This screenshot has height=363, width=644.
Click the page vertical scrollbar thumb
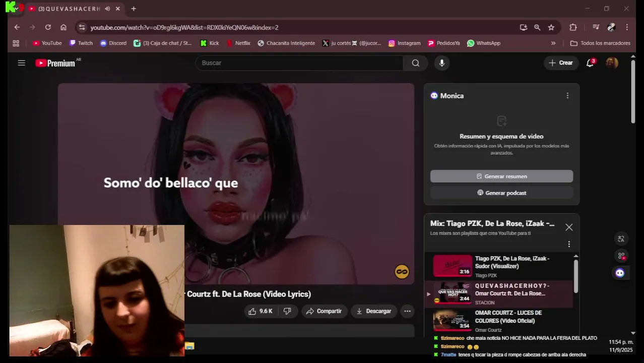click(x=633, y=91)
